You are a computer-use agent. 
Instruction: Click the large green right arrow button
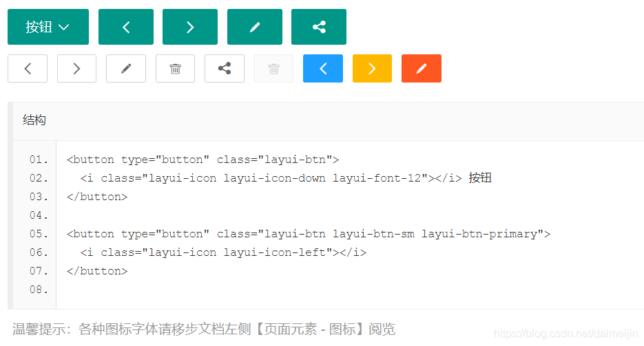coord(190,27)
